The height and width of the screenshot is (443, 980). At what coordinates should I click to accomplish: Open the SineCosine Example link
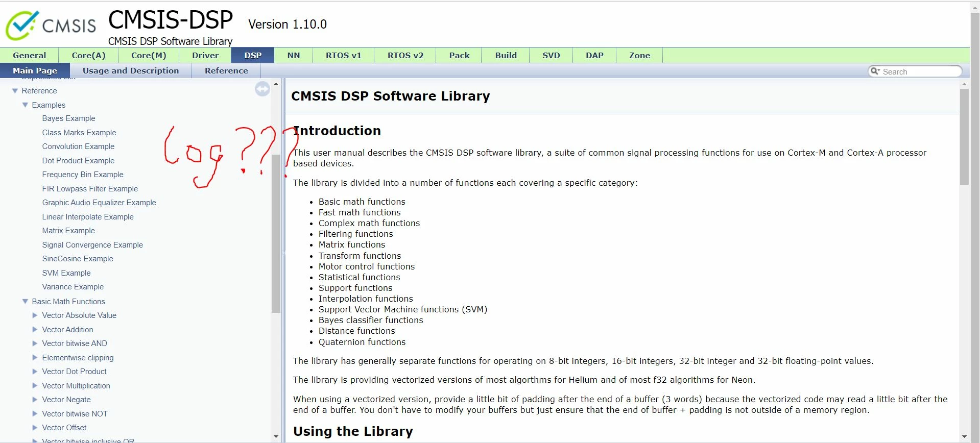point(78,259)
